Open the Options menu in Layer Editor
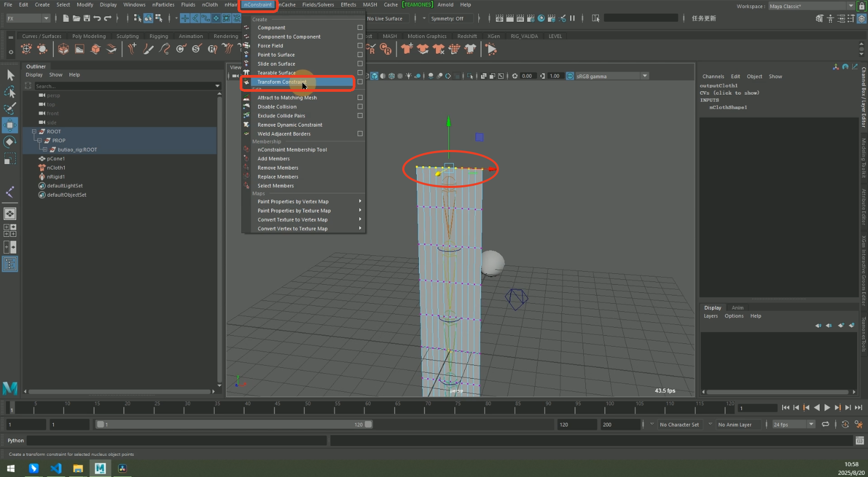 point(734,316)
